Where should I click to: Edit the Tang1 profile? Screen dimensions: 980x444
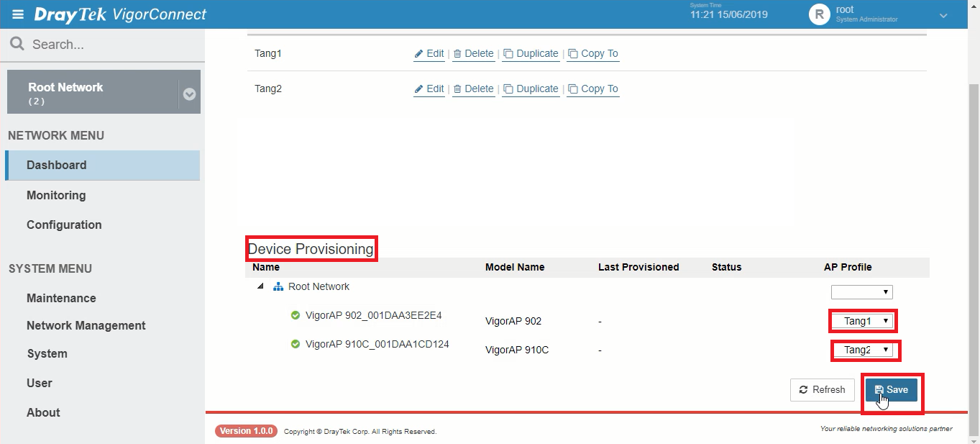pyautogui.click(x=429, y=54)
